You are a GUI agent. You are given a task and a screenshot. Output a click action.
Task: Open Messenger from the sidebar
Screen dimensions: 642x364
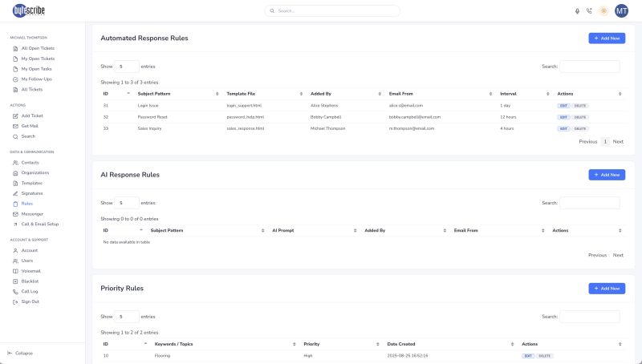31,214
